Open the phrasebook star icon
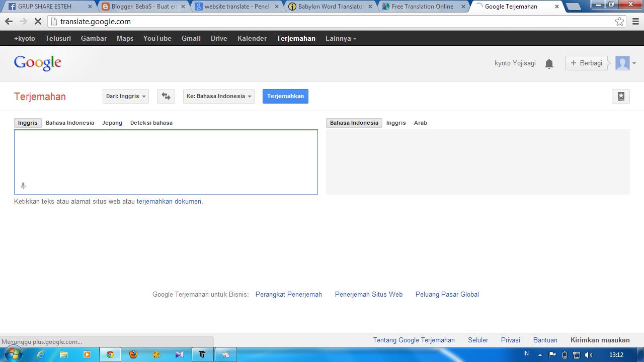The image size is (644, 362). coord(621,97)
